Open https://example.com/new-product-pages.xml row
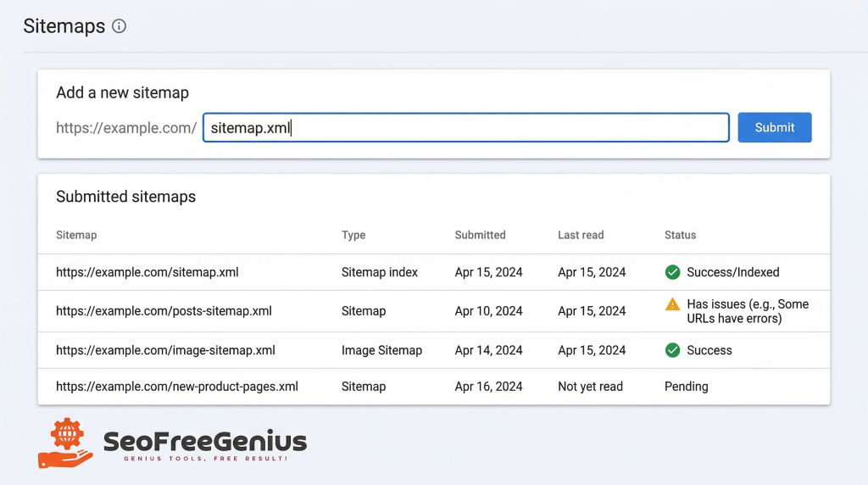 click(434, 387)
